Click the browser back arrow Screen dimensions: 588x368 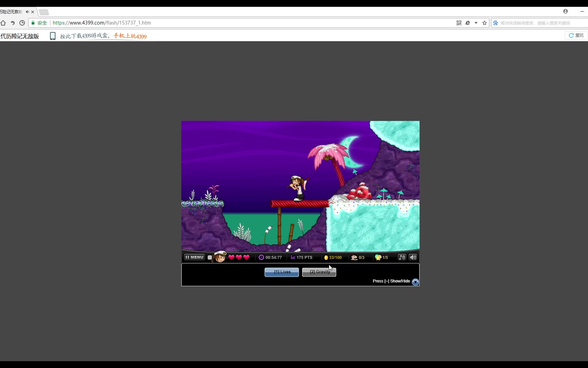pos(13,23)
